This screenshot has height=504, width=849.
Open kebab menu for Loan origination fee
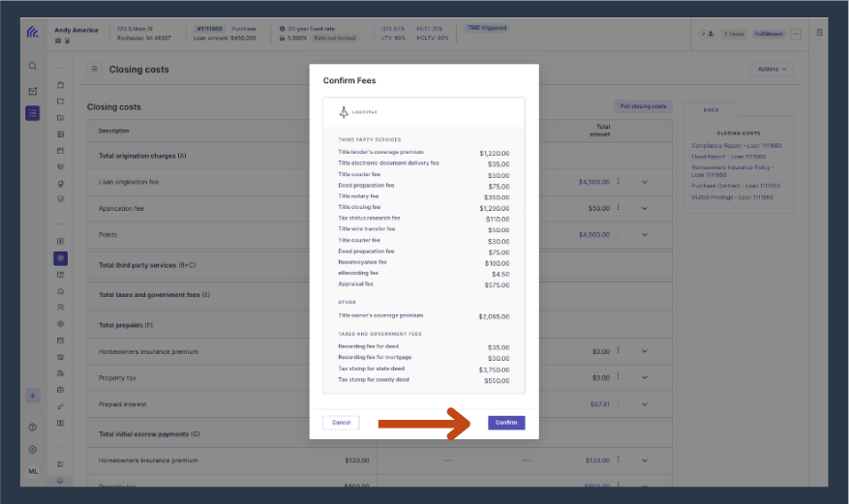tap(619, 182)
